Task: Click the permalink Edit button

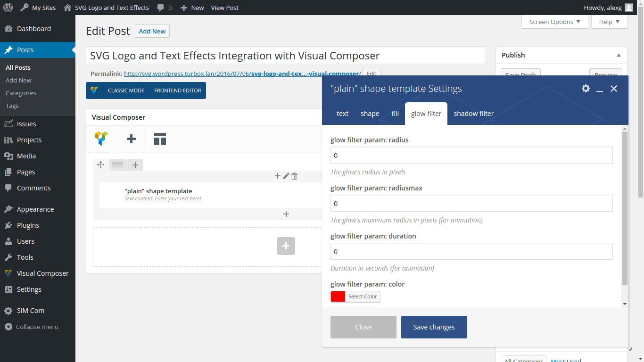Action: 372,74
